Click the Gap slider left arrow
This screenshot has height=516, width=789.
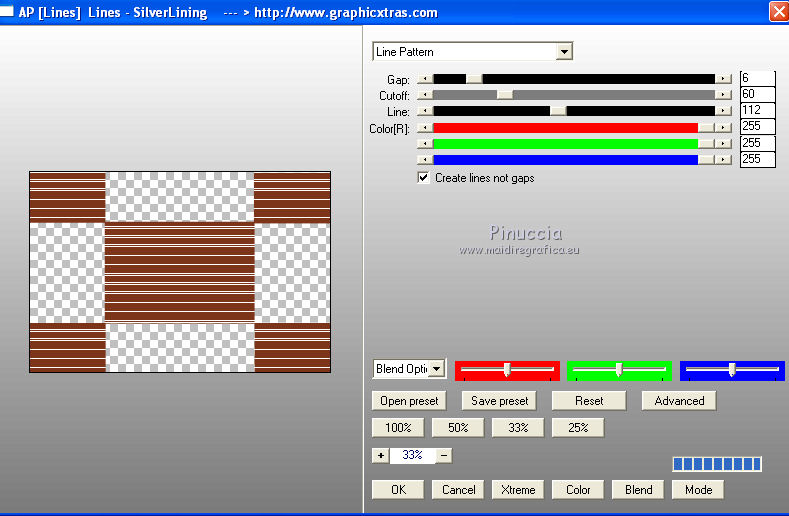coord(424,78)
